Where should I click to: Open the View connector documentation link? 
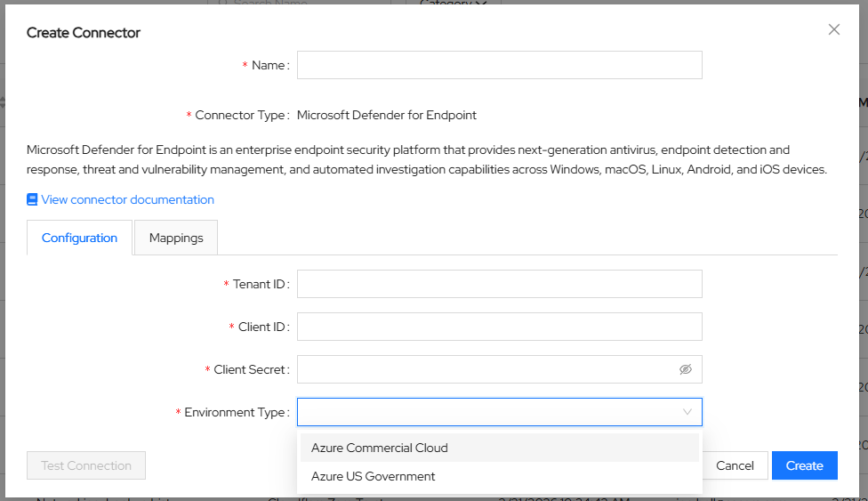click(x=127, y=199)
